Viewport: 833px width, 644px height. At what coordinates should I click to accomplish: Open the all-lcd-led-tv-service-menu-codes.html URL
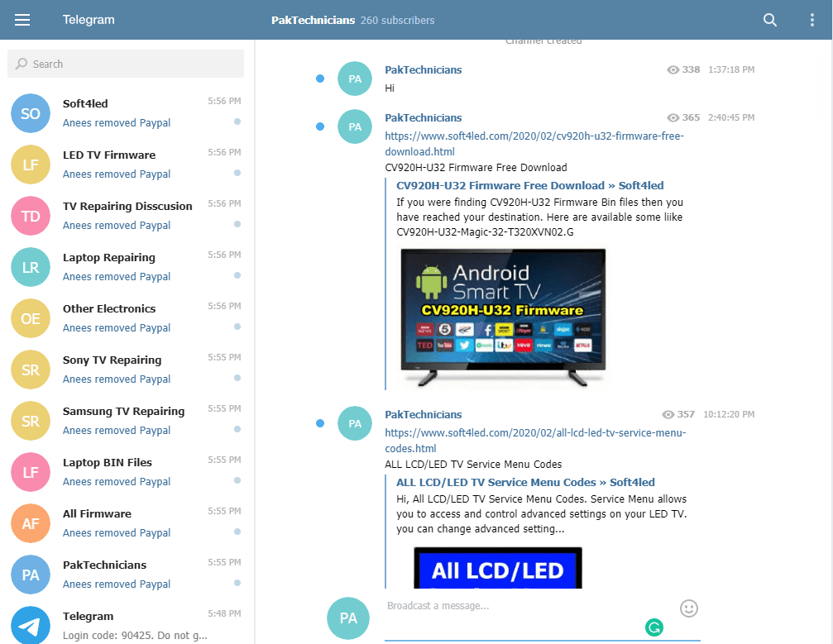(535, 440)
